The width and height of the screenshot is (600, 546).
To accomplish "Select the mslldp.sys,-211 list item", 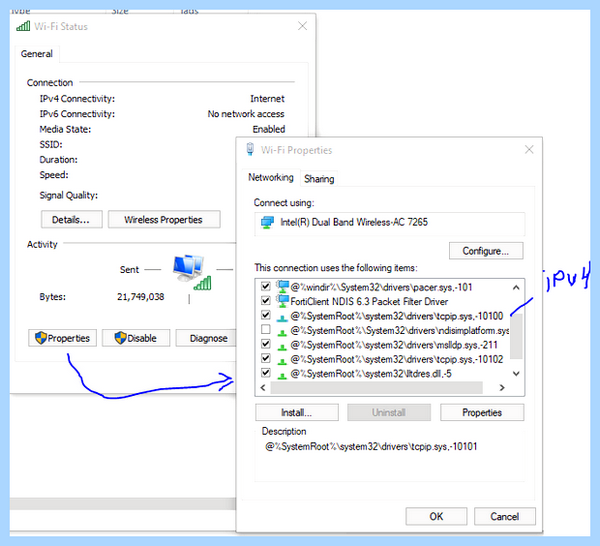I will [394, 345].
